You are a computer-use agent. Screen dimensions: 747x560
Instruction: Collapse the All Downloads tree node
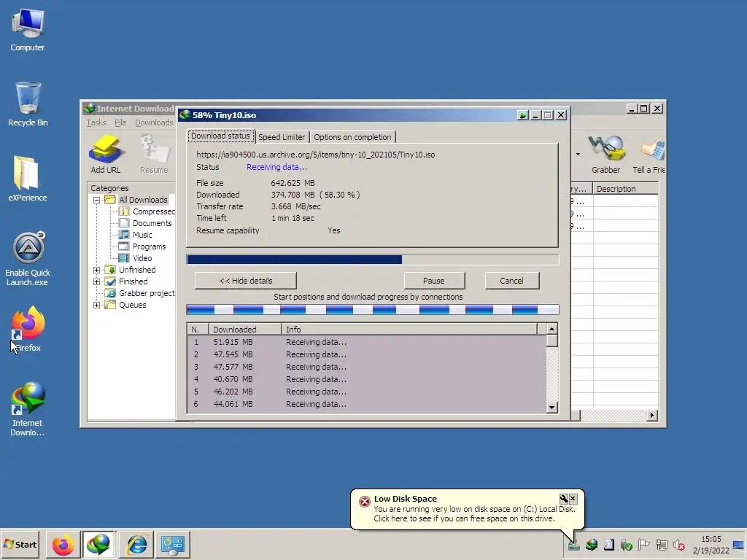(x=97, y=200)
